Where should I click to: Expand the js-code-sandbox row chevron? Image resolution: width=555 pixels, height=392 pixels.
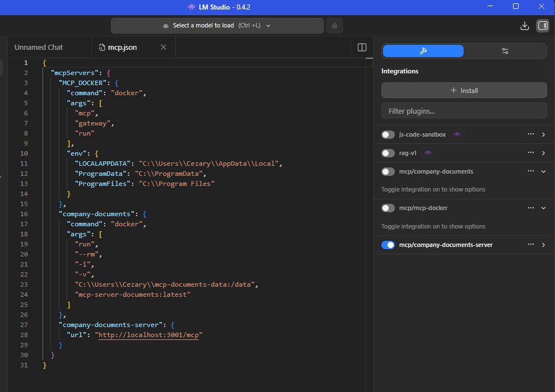[543, 134]
